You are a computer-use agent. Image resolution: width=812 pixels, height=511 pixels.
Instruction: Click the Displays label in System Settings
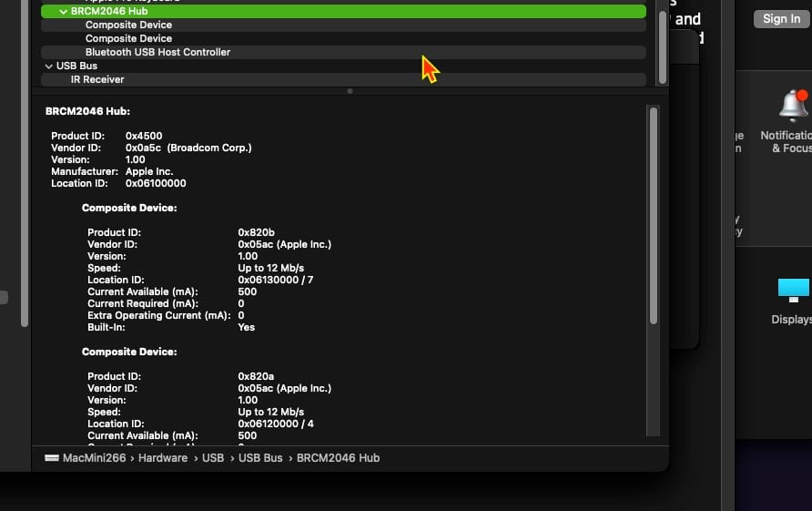[x=791, y=320]
